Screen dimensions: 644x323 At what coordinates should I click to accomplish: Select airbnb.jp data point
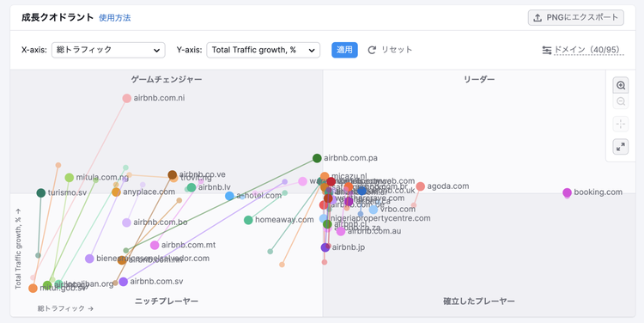(x=325, y=247)
